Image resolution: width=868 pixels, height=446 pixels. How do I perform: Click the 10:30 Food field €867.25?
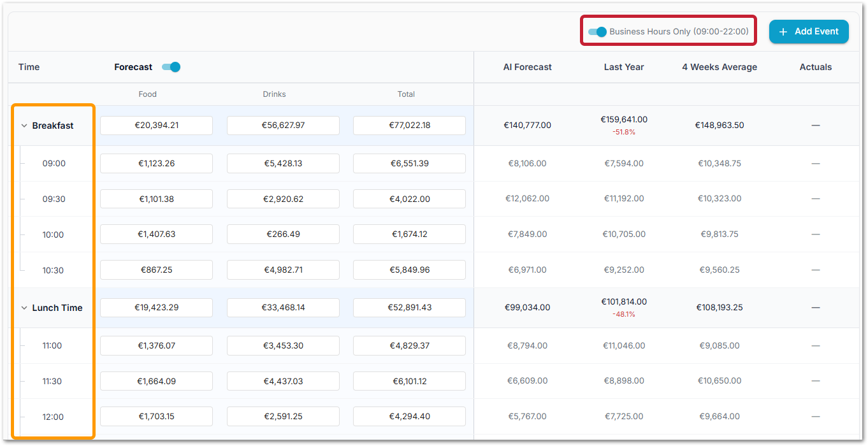(156, 270)
